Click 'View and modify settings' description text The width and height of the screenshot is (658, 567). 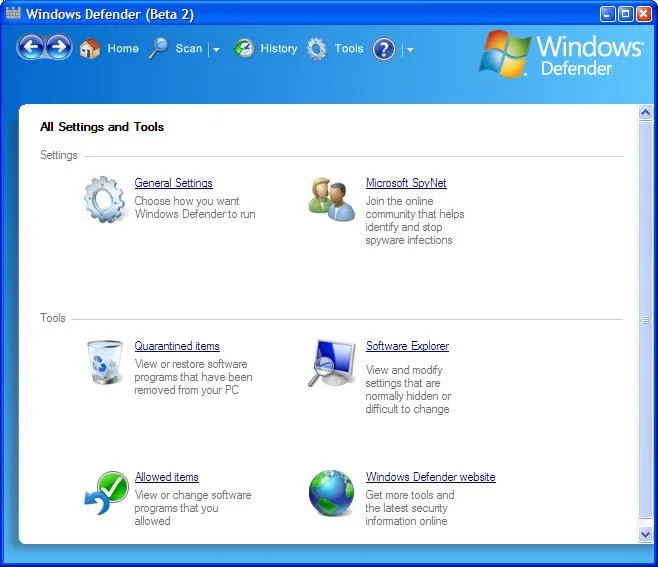[408, 389]
